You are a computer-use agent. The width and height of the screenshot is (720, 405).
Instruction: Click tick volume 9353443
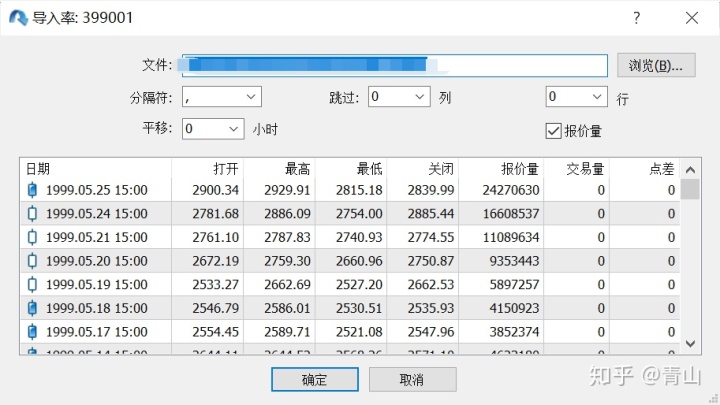tap(514, 261)
